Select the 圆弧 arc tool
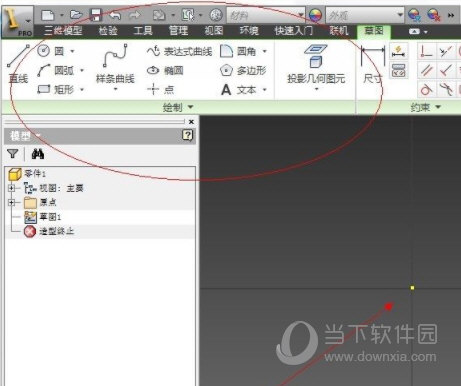This screenshot has width=461, height=386. 55,70
